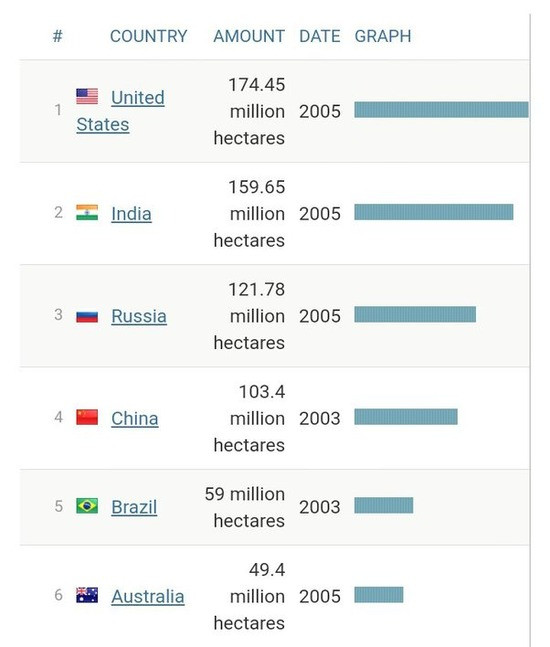Click the 159.65 million hectares amount cell
Viewport: 550px width, 647px height.
coord(249,214)
